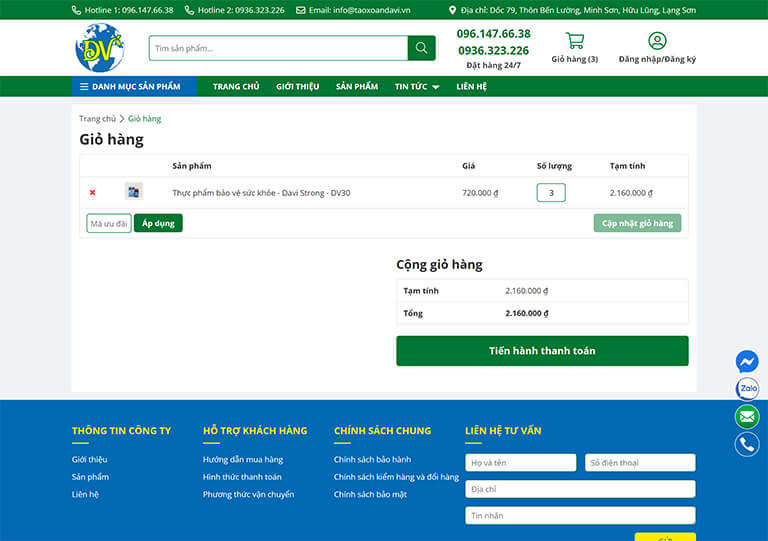The height and width of the screenshot is (541, 768).
Task: Click Trang chủ breadcrumb link
Action: [97, 118]
